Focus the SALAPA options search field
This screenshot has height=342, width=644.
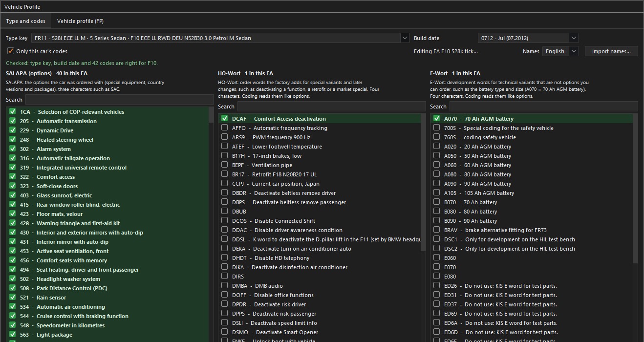[119, 100]
